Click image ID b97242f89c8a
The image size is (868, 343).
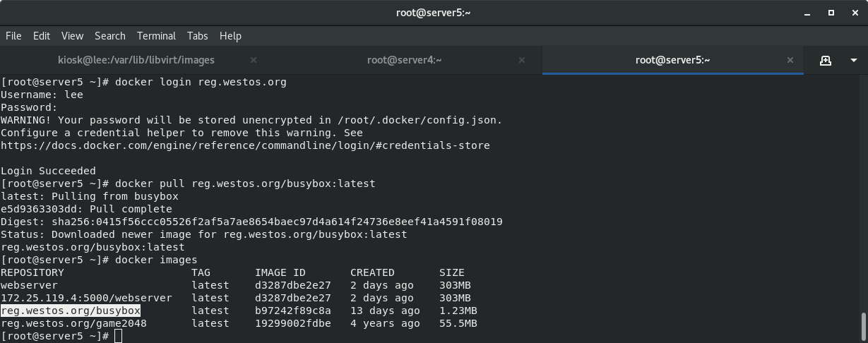(x=293, y=311)
